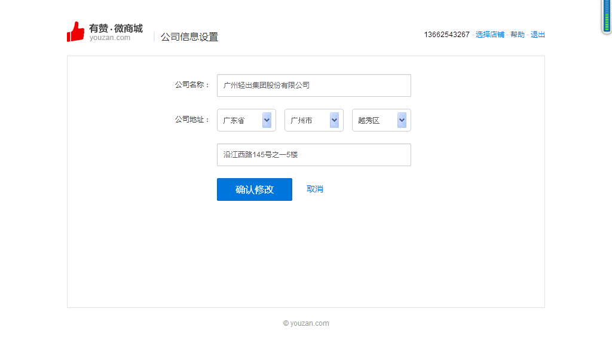Click the 公司名称 company name input field
This screenshot has width=612, height=364.
point(314,85)
